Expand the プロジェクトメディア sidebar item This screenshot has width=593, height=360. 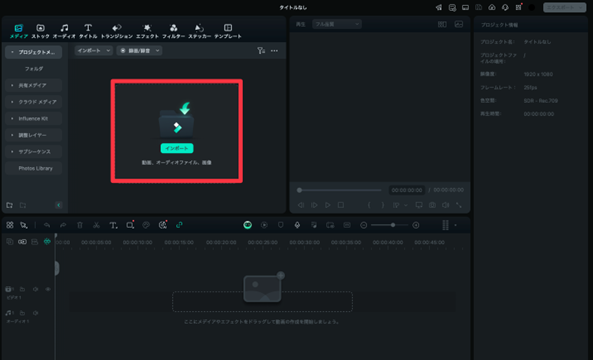(x=33, y=52)
